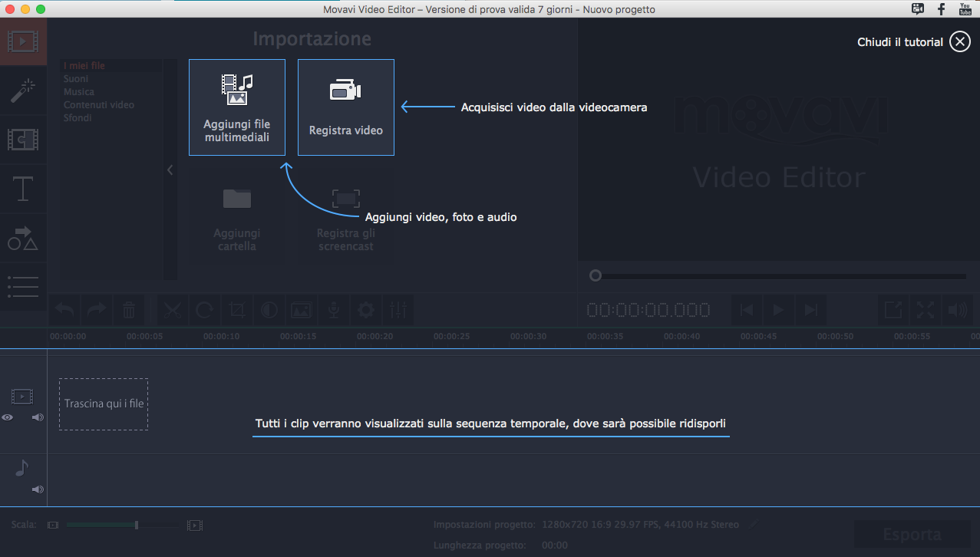Image resolution: width=980 pixels, height=557 pixels.
Task: Play the preview video
Action: pos(779,310)
